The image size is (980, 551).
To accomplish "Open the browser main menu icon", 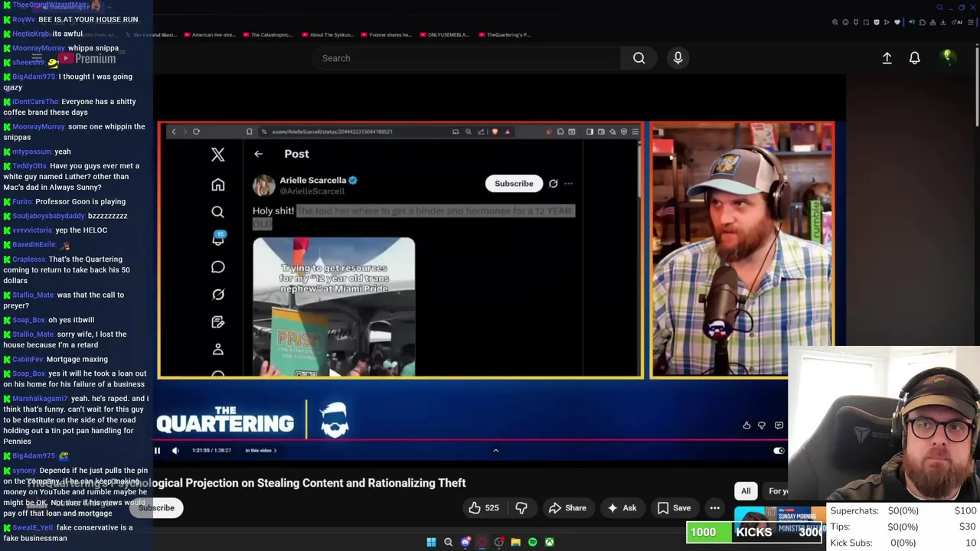I will (x=971, y=22).
